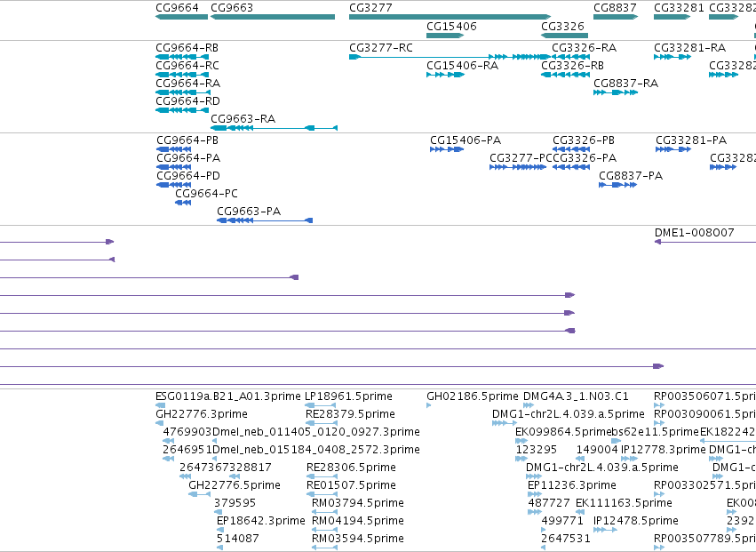
Task: Click the CG8837 gene label
Action: pyautogui.click(x=615, y=8)
